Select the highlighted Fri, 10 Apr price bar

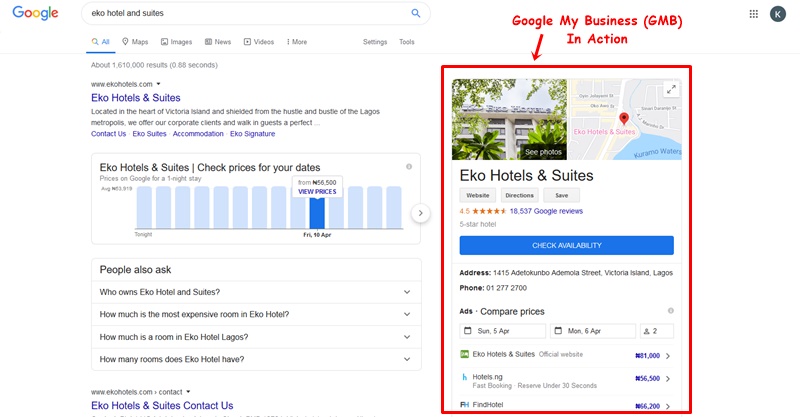(317, 211)
